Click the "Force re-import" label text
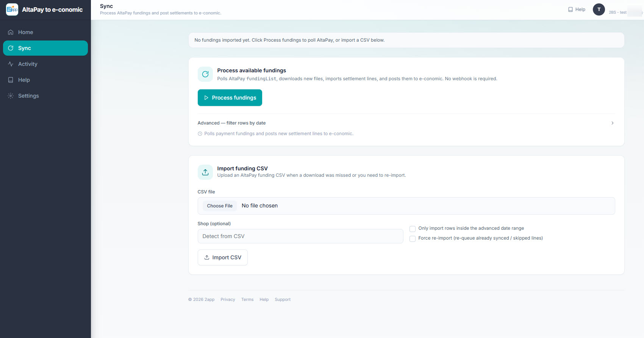This screenshot has width=644, height=338. (x=481, y=238)
